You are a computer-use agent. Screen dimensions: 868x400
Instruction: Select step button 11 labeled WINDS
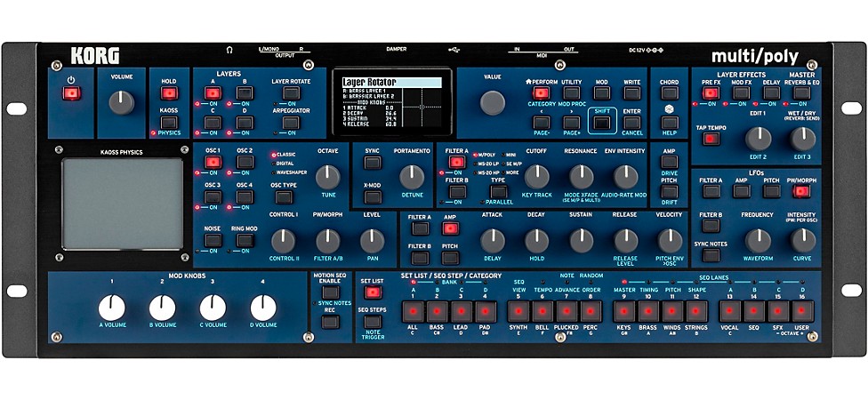[672, 311]
